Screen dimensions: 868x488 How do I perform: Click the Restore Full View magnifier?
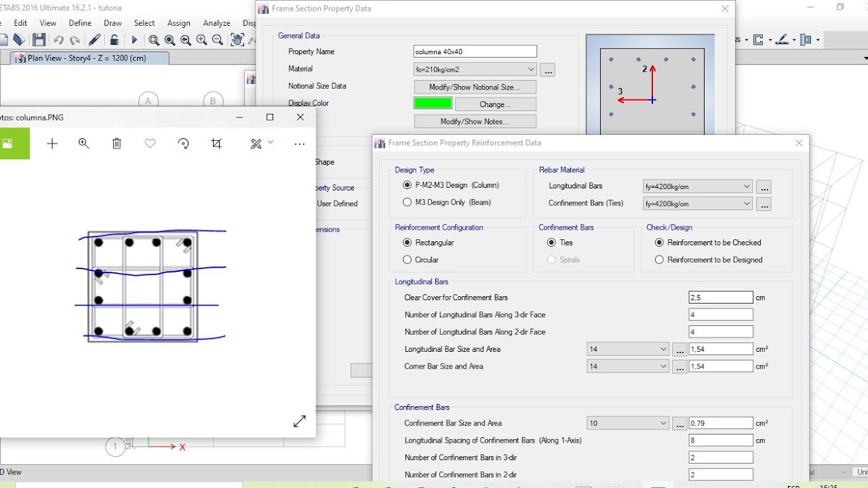[170, 40]
